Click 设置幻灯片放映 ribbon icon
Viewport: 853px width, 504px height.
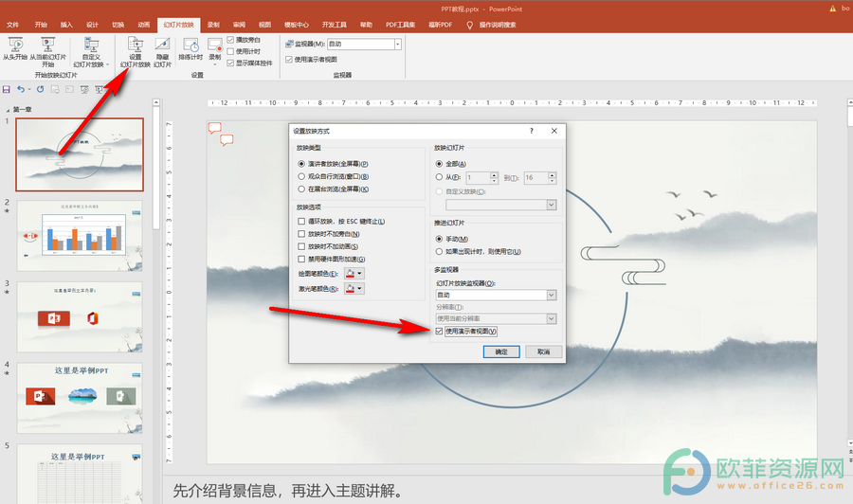coord(135,45)
